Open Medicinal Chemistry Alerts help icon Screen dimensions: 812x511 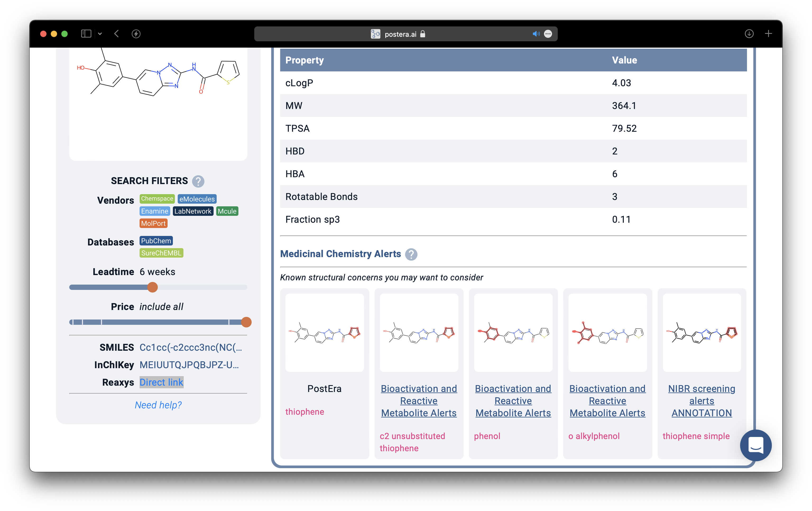click(411, 254)
